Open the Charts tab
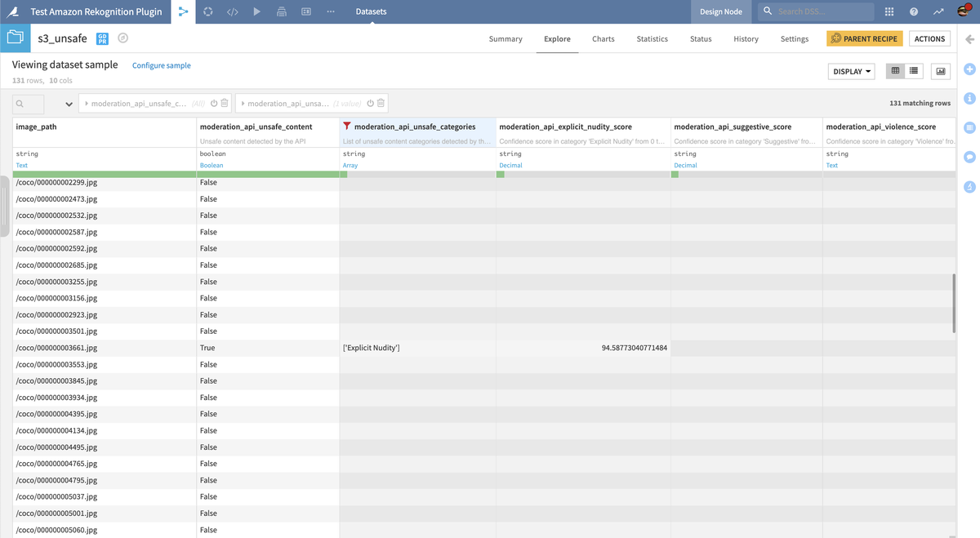The image size is (980, 538). [x=604, y=38]
